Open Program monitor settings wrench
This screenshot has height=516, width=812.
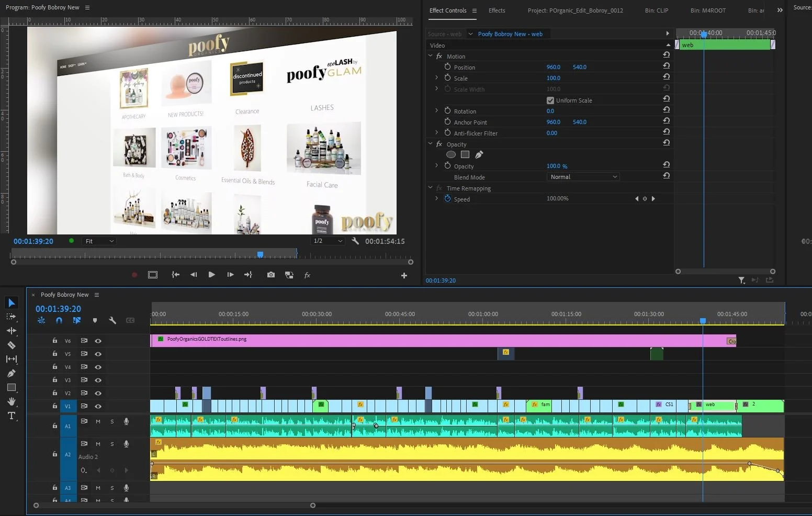click(355, 241)
